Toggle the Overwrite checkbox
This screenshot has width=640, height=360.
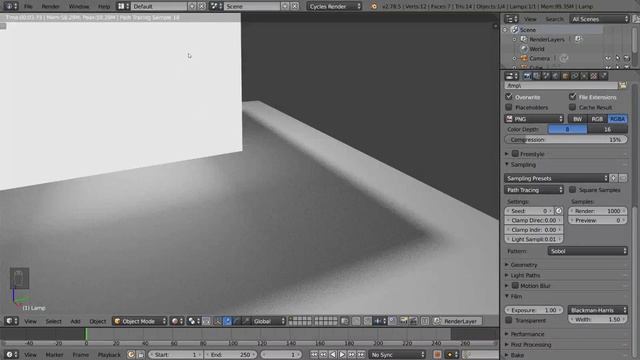509,97
